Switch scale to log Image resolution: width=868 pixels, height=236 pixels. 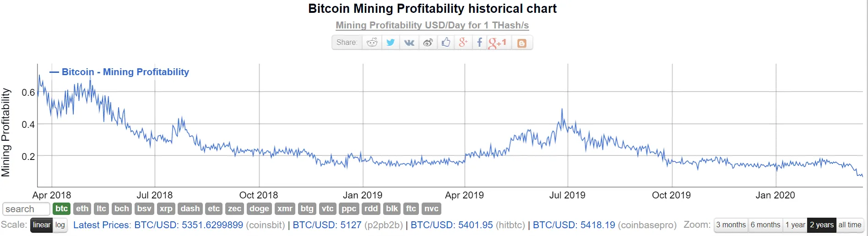(60, 225)
